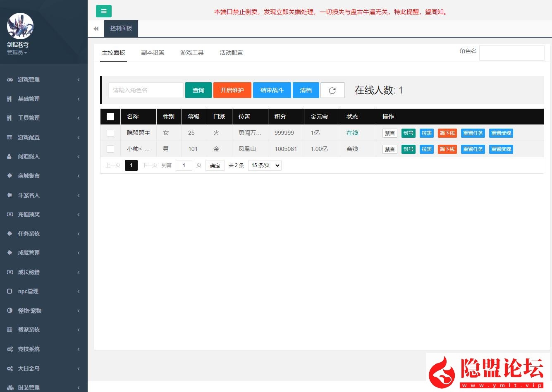Open the 15条/页 page size dropdown

point(264,165)
